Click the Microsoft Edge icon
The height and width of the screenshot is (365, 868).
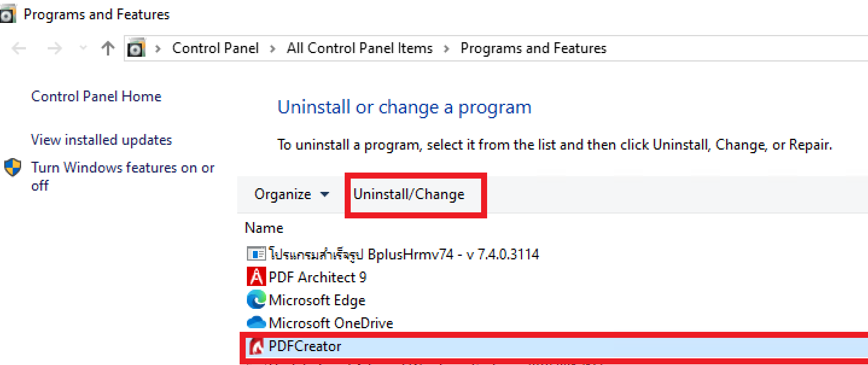[256, 300]
